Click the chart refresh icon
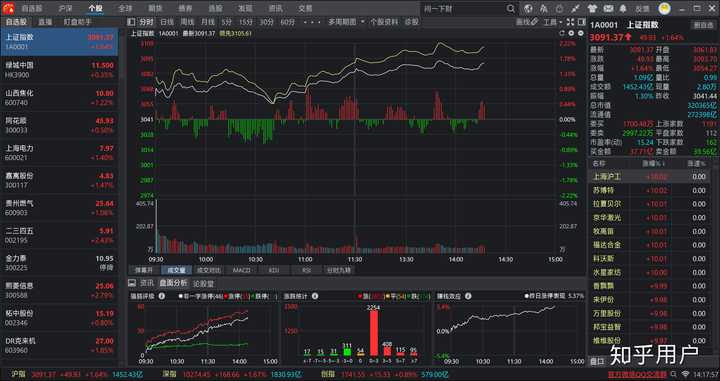 tap(562, 34)
